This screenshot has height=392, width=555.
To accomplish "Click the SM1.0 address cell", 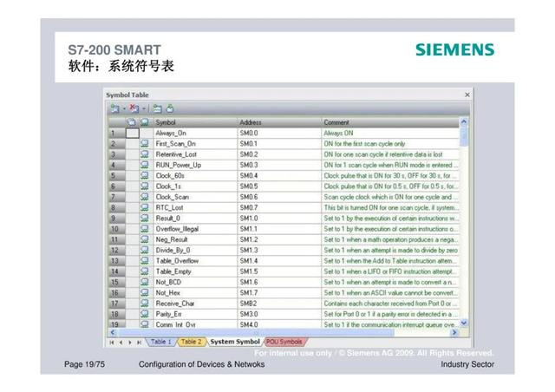I will [x=279, y=219].
